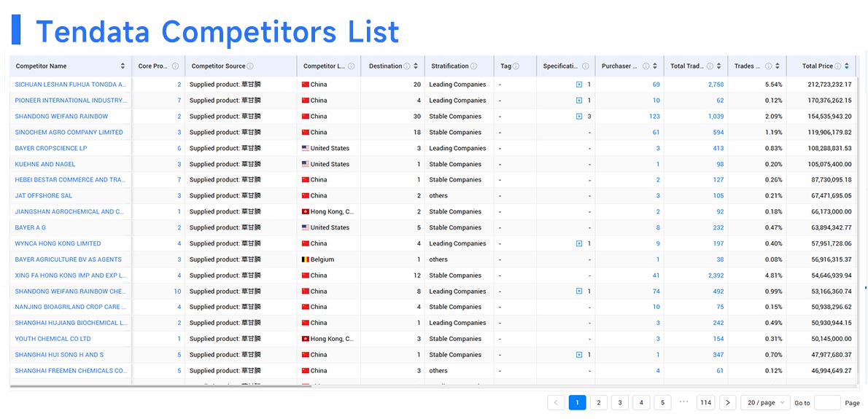Expand specification for Sichuan Leshan Fuhua row
Screen dimensions: 868x419
coord(579,85)
